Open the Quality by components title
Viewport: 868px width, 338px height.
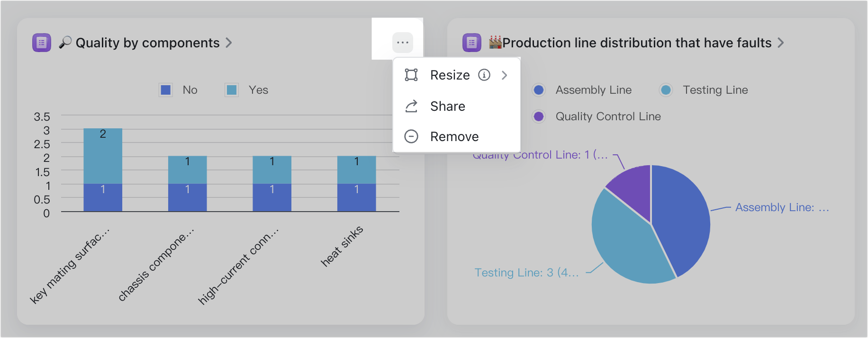pyautogui.click(x=148, y=43)
